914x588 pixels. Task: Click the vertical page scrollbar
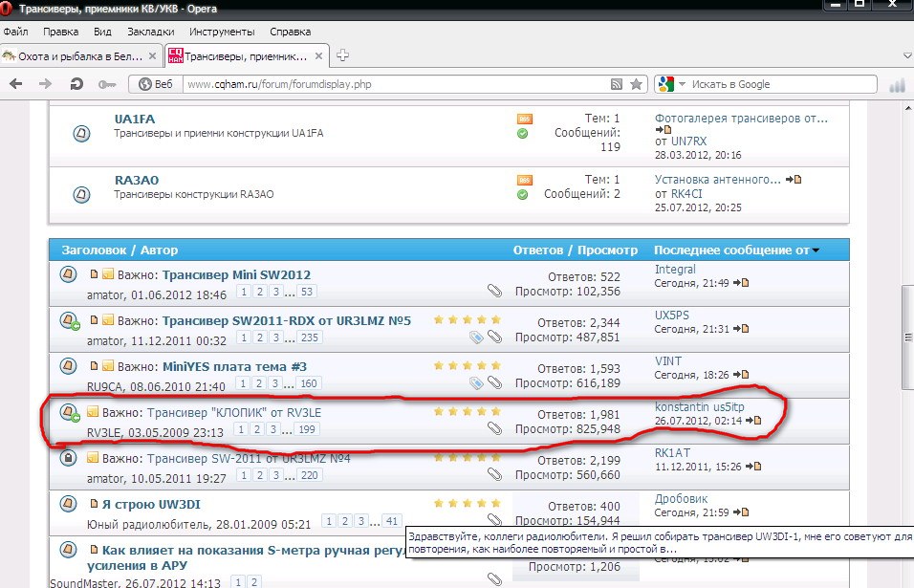[x=905, y=335]
